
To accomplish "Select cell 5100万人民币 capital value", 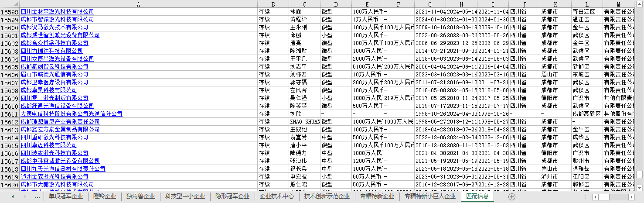I will 367,67.
